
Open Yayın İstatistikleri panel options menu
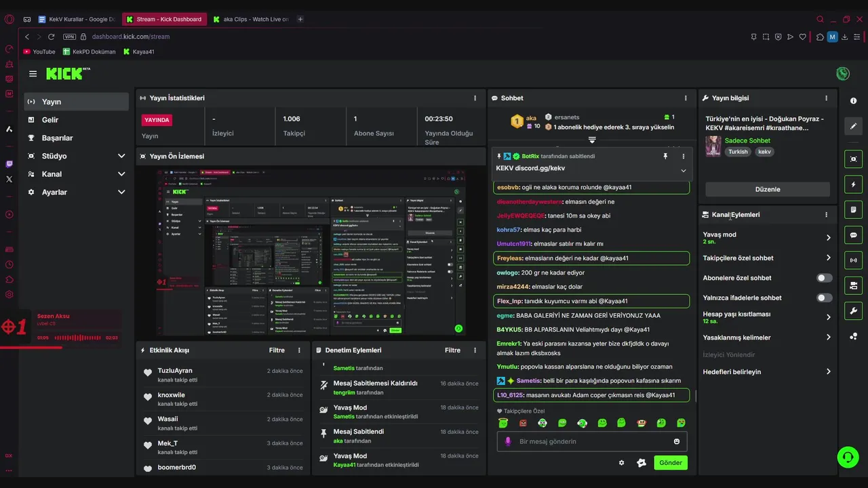(475, 98)
